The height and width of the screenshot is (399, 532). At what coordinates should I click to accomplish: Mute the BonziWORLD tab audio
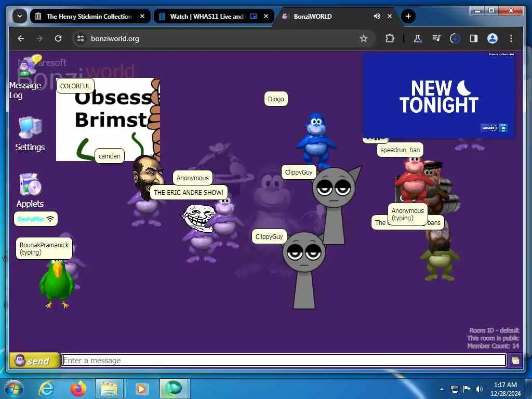pyautogui.click(x=377, y=16)
